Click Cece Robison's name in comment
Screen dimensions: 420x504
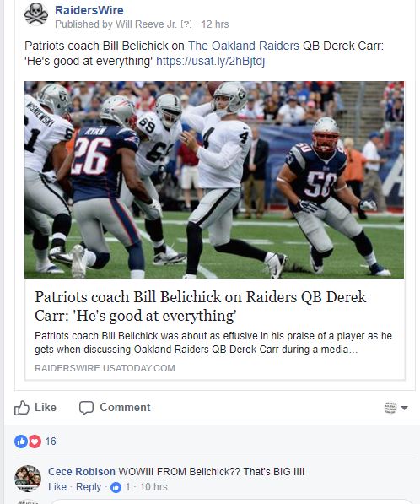[x=82, y=472]
